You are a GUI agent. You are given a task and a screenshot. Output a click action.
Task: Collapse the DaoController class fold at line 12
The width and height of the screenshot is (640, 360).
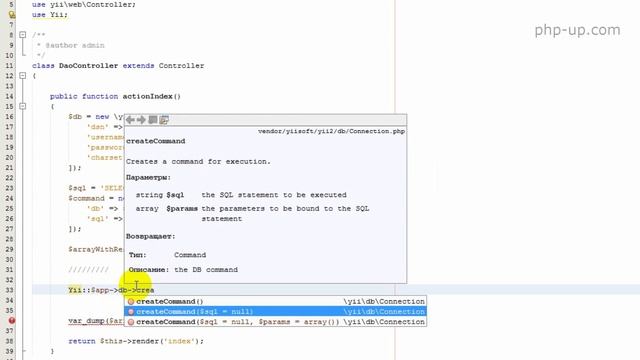click(x=23, y=76)
